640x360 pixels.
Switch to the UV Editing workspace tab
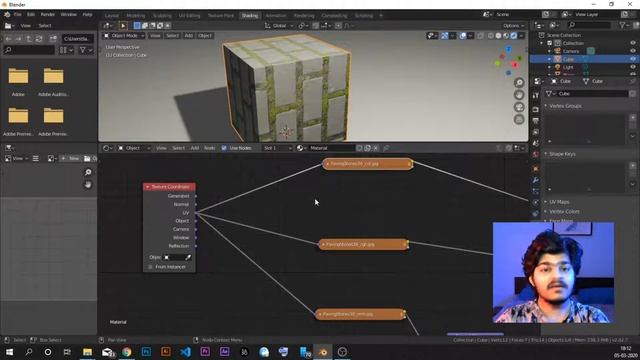[189, 16]
